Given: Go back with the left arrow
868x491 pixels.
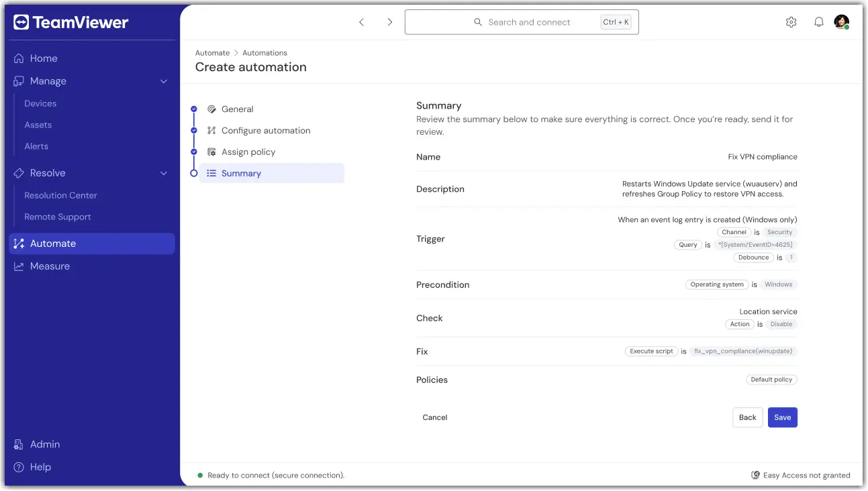Looking at the screenshot, I should pyautogui.click(x=361, y=22).
